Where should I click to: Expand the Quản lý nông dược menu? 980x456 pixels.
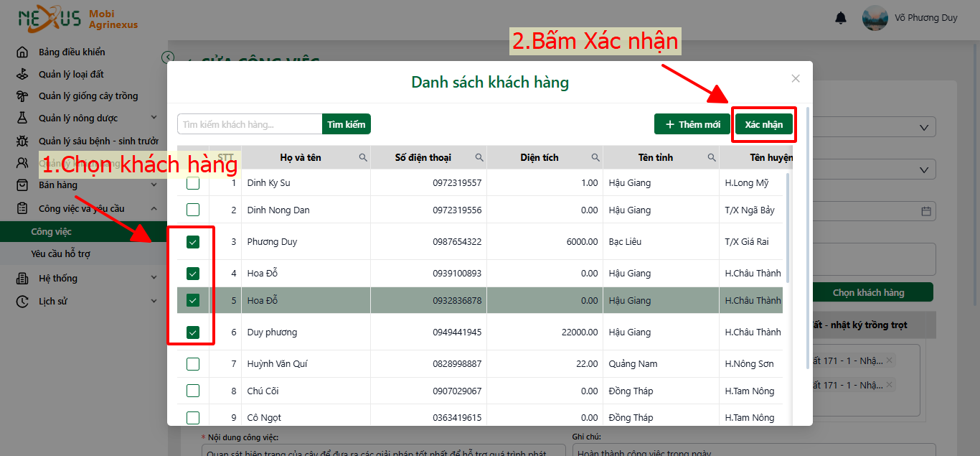click(x=154, y=118)
